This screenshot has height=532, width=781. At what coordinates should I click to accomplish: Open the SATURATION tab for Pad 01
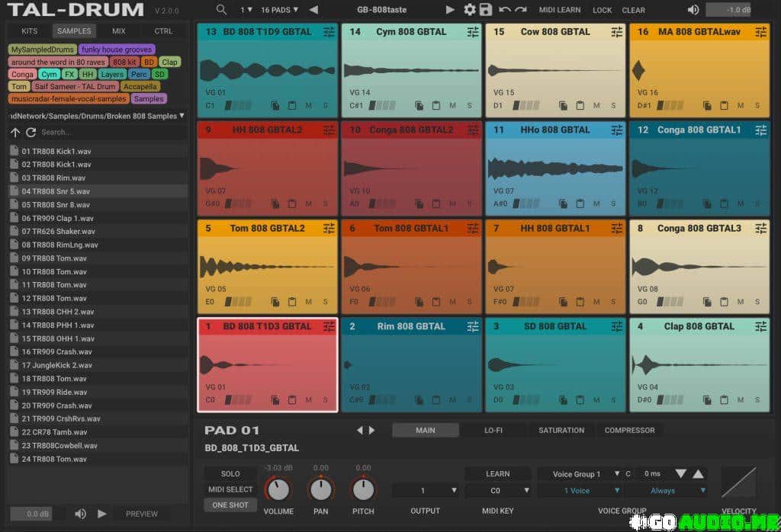[x=561, y=430]
